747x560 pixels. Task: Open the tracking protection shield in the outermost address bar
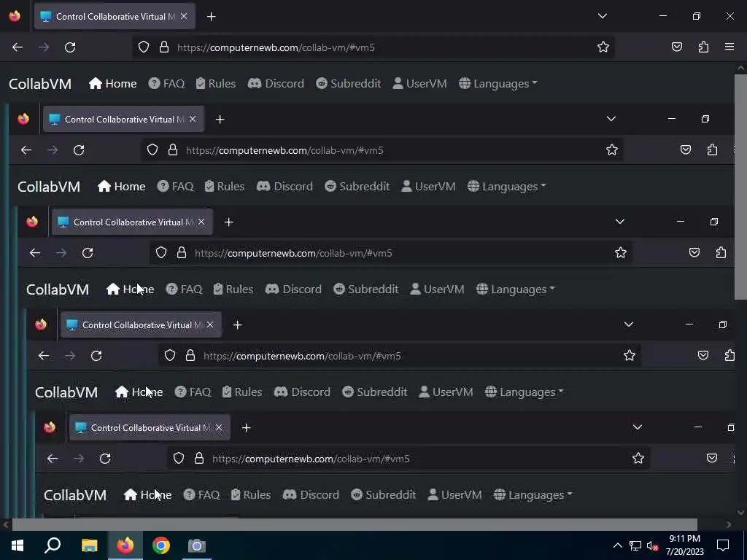pos(144,47)
